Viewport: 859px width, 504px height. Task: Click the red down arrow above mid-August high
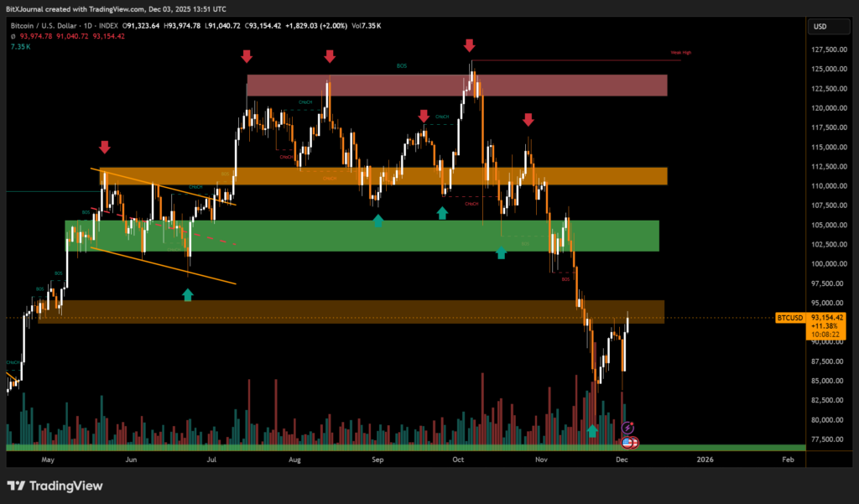coord(330,56)
